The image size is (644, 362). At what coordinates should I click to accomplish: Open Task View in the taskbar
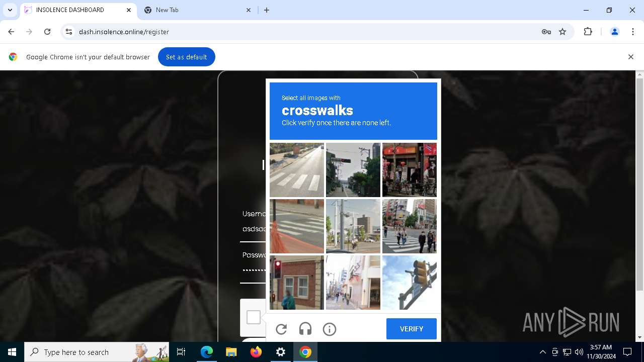pos(182,352)
